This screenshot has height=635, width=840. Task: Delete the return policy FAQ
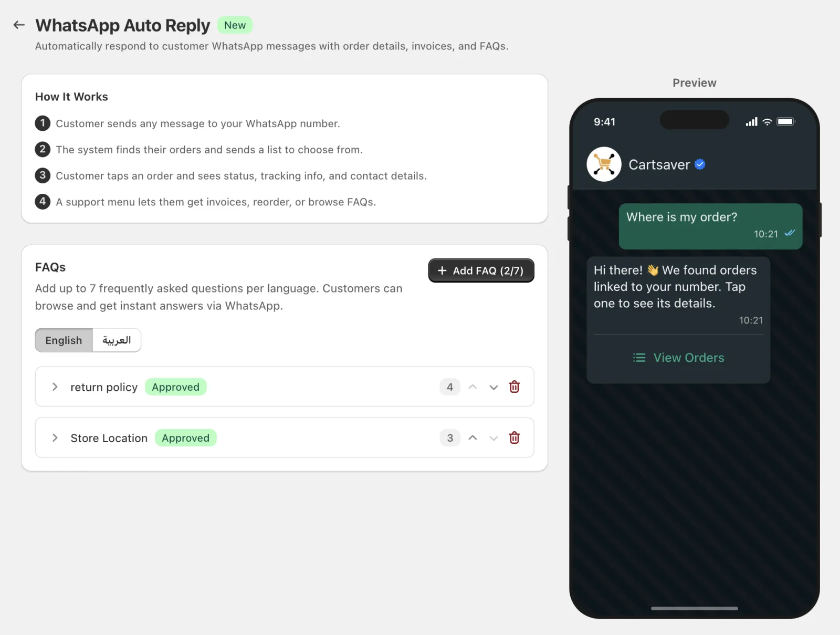pos(514,387)
